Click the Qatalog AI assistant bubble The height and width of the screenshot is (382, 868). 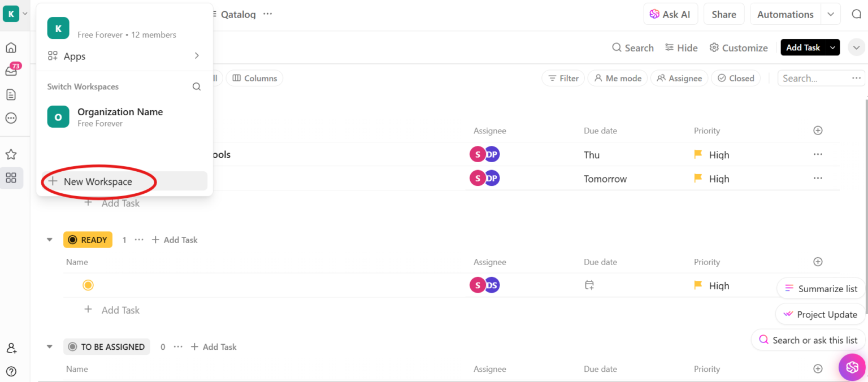(x=852, y=367)
